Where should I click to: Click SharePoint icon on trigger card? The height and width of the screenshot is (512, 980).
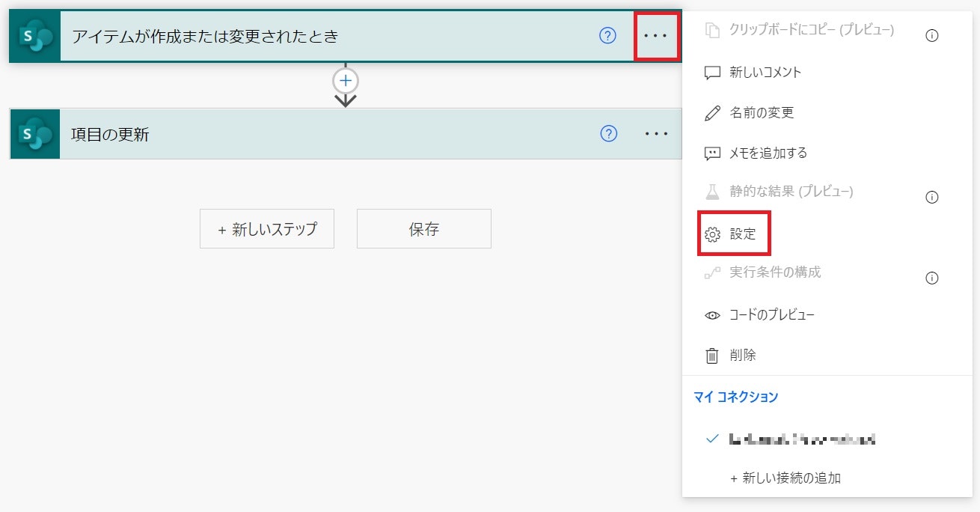coord(35,36)
